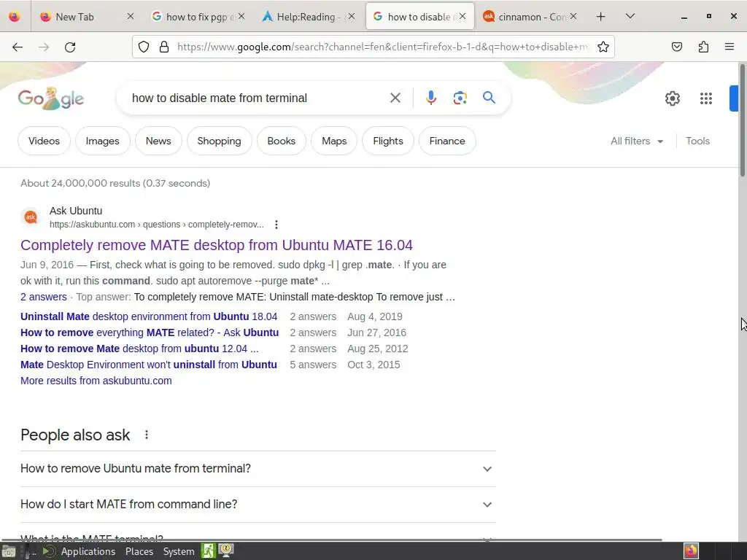Open the Google apps grid
The height and width of the screenshot is (560, 747).
[x=706, y=98]
